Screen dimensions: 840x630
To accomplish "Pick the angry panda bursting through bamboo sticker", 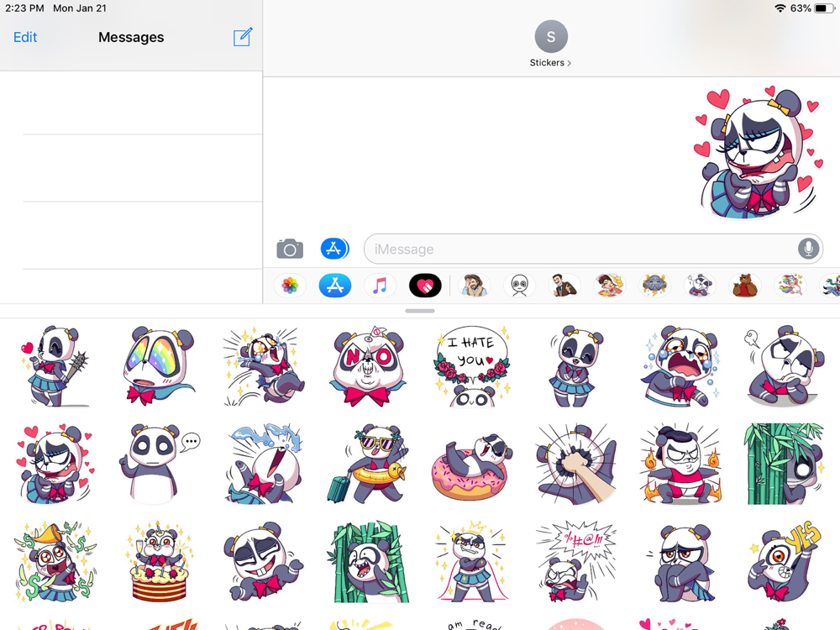I will click(x=368, y=562).
